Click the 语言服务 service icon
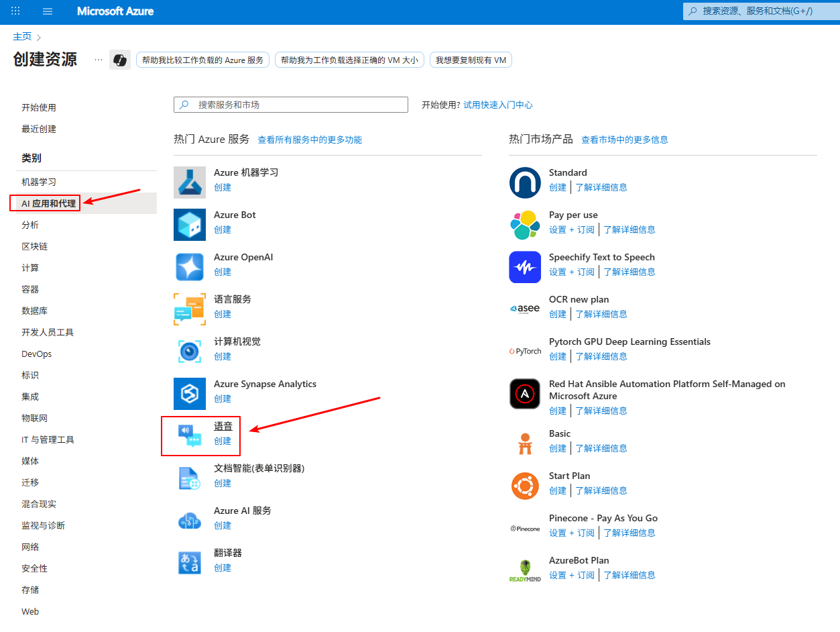 click(190, 309)
